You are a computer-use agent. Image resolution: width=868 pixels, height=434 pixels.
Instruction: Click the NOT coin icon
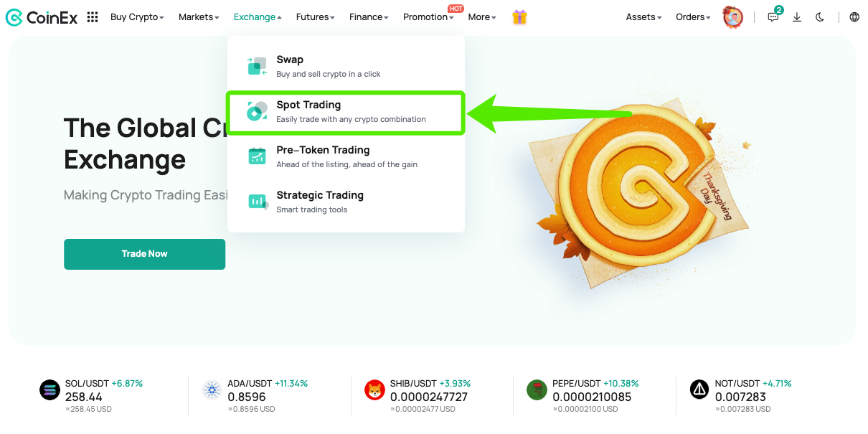(699, 390)
